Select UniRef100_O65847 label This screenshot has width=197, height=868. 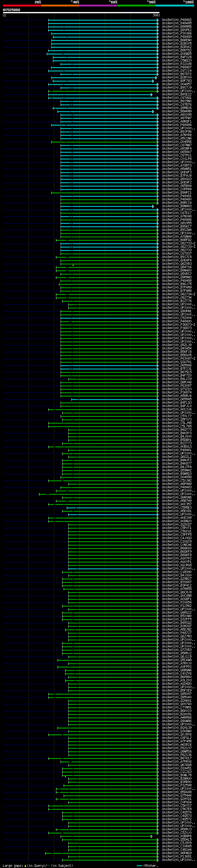(176, 152)
